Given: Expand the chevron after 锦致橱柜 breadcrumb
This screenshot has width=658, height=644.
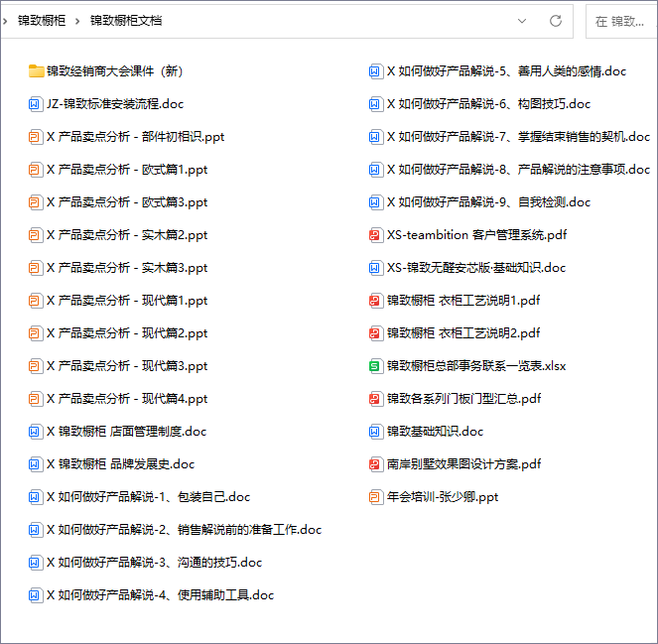Looking at the screenshot, I should pyautogui.click(x=76, y=20).
